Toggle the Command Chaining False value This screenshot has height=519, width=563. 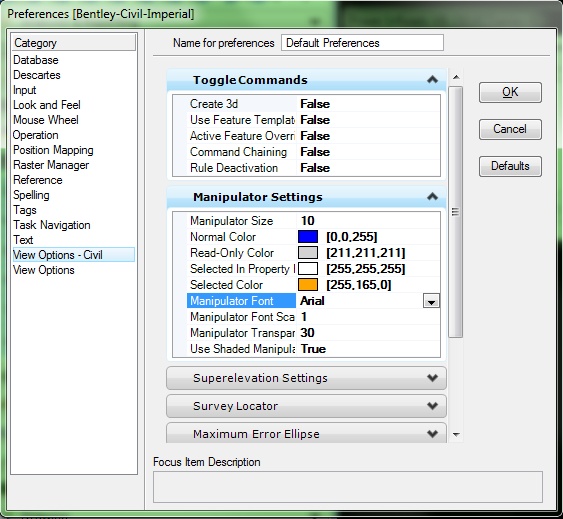315,152
